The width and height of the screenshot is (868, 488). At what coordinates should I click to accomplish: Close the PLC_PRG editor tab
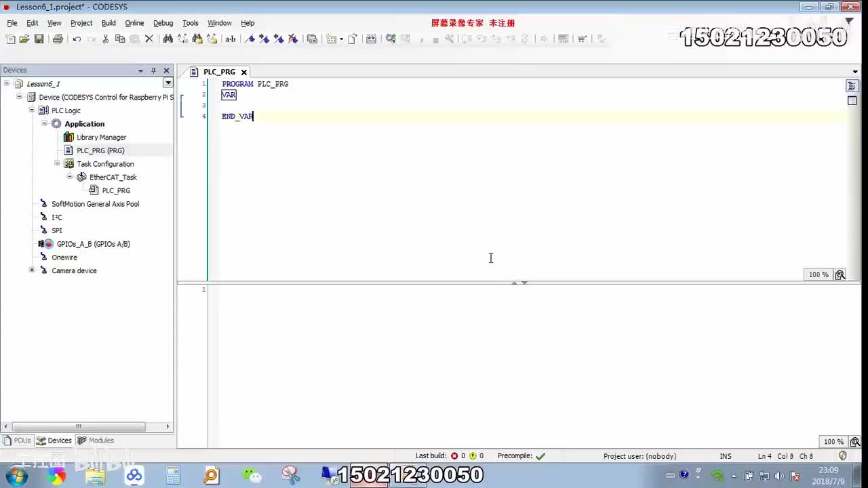244,72
